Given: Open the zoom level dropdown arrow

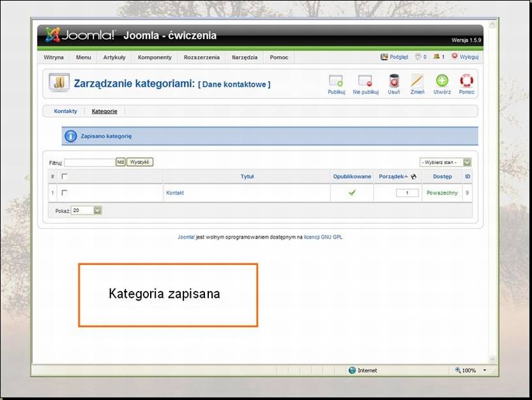Looking at the screenshot, I should (x=485, y=370).
